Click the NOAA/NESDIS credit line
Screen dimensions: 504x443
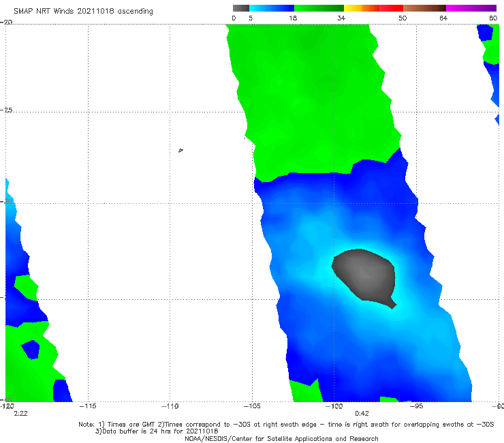(x=281, y=438)
